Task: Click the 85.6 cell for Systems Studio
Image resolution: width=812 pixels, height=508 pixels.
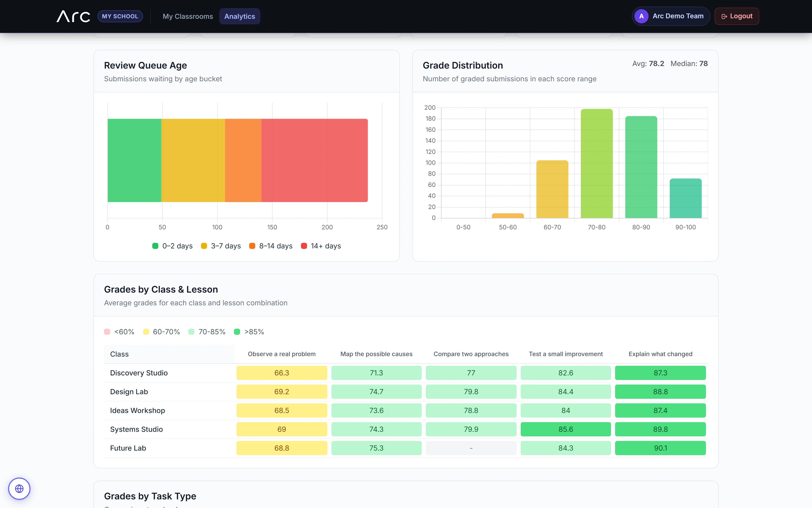Action: pyautogui.click(x=566, y=429)
